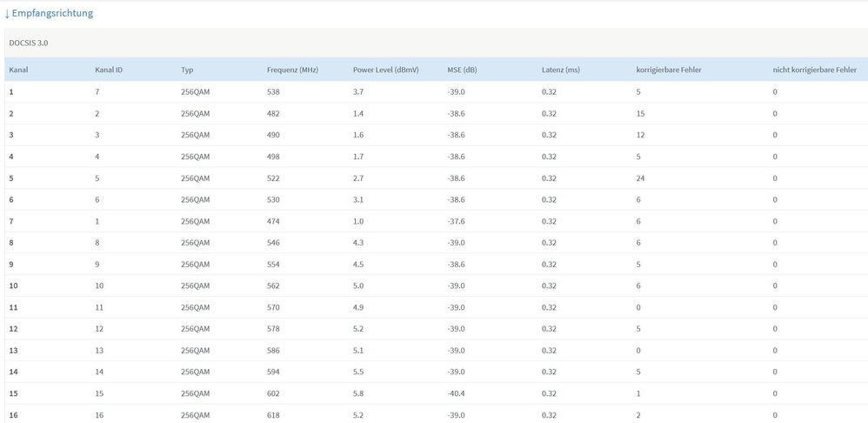Collapse the Empfangsrichtung section header
868x423 pixels.
tap(49, 13)
